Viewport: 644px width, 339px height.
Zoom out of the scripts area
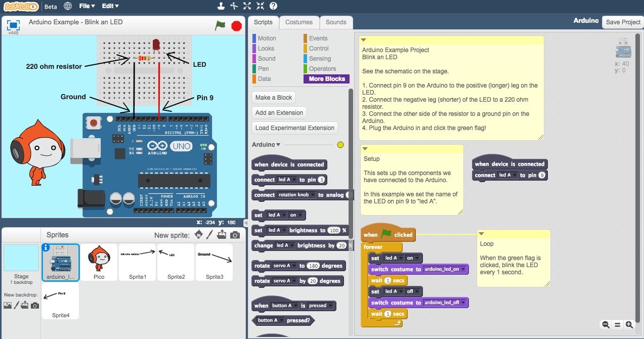[x=606, y=325]
